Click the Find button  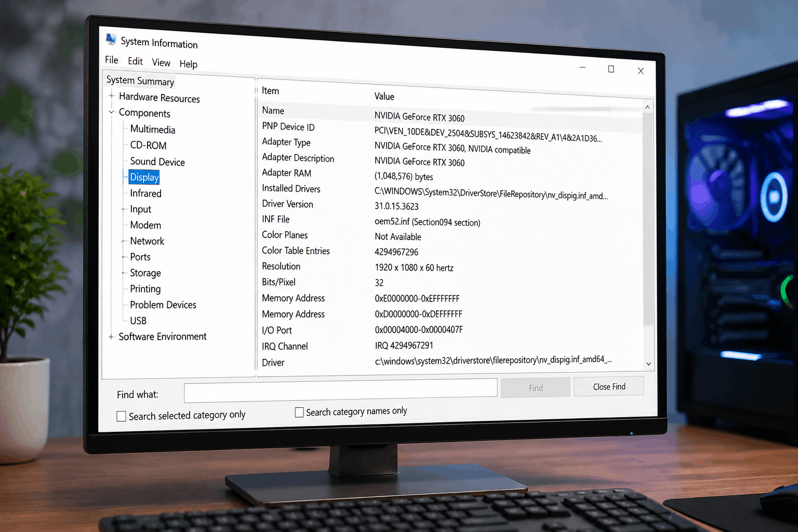coord(536,388)
